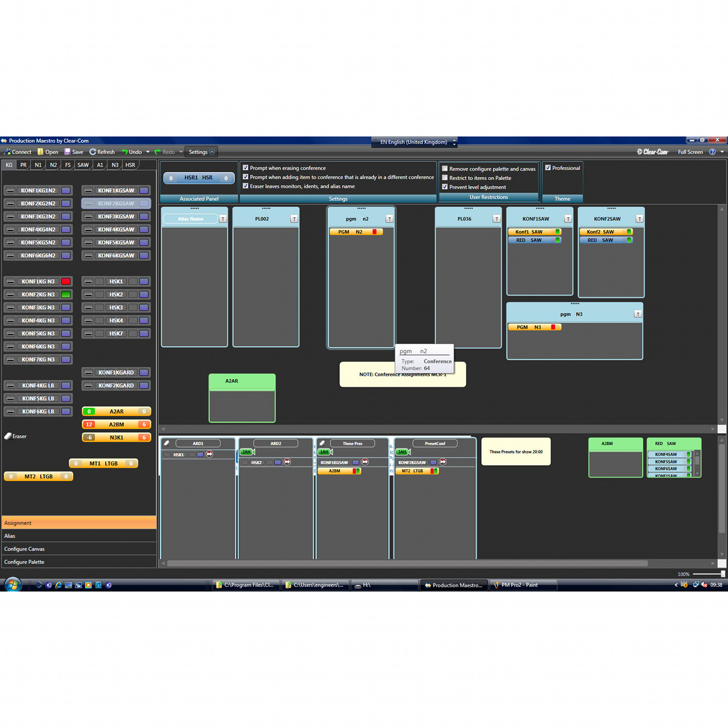
Task: Click the HSR1 HSR associated panel button
Action: point(199,178)
